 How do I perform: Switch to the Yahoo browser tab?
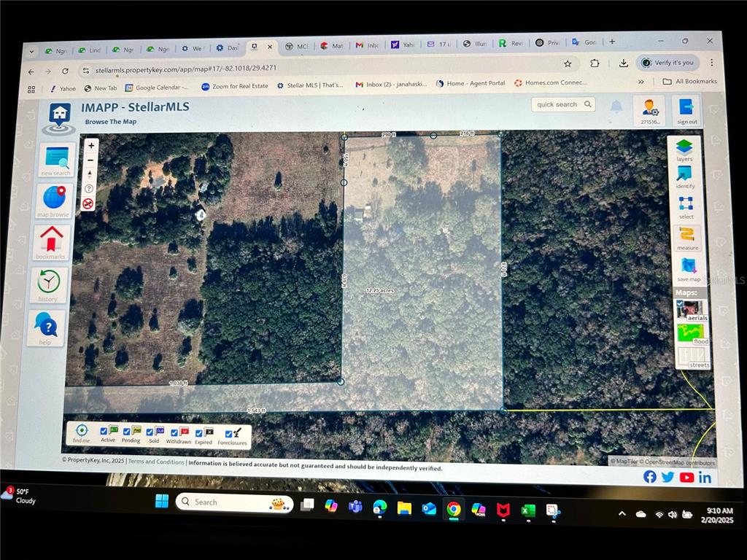403,44
